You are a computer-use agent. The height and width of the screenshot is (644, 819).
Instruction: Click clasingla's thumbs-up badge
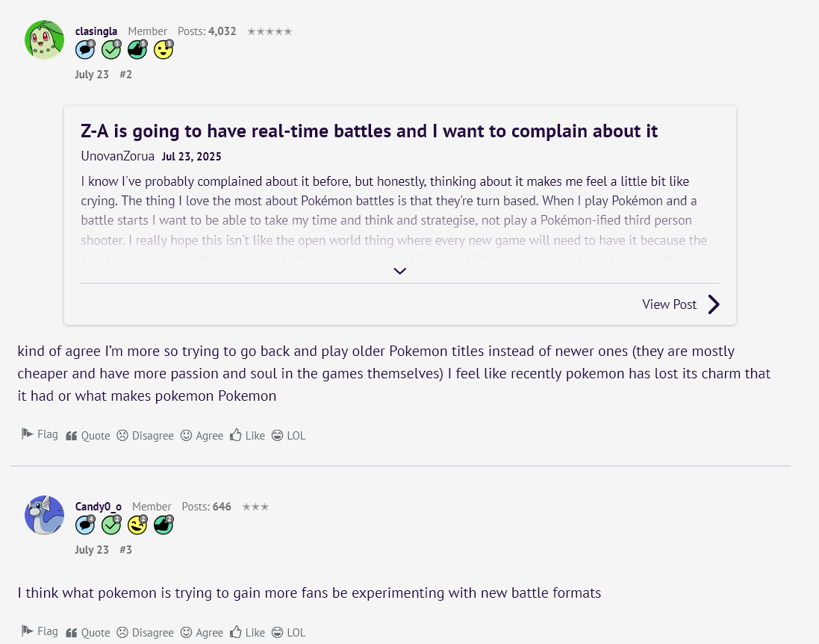coord(137,49)
